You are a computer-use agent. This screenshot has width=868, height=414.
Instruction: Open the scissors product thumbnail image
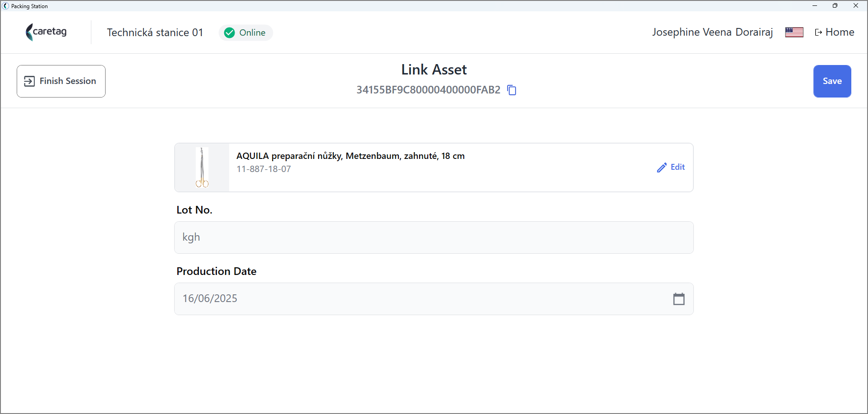[x=202, y=167]
